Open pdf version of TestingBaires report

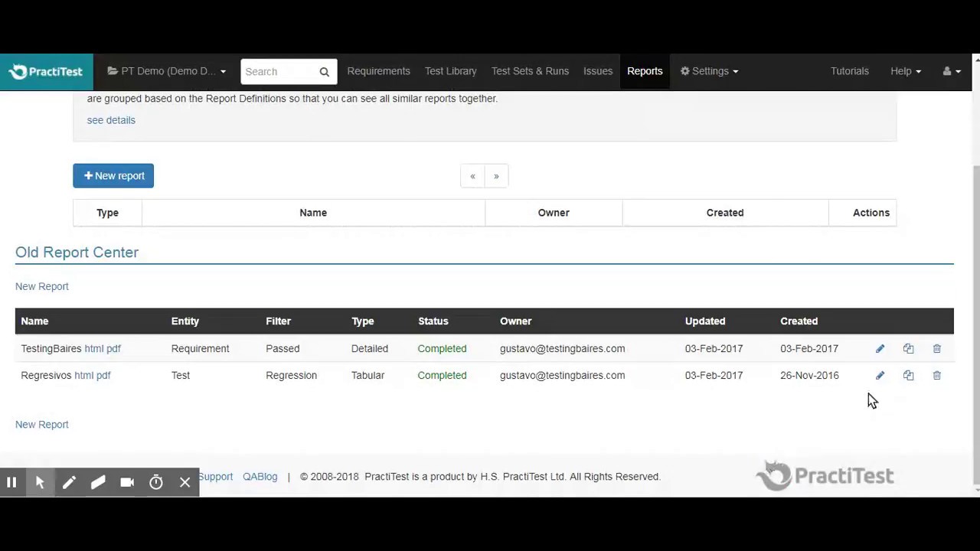click(113, 349)
